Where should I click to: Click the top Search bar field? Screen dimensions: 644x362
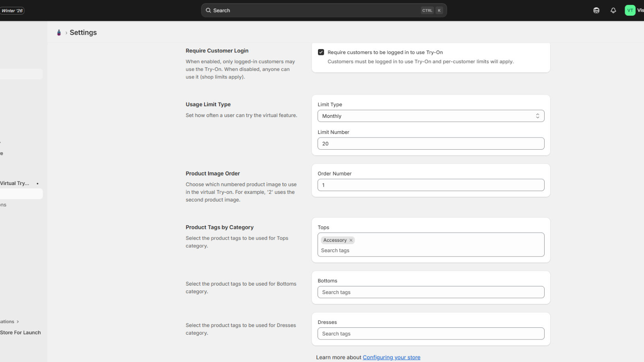(314, 10)
